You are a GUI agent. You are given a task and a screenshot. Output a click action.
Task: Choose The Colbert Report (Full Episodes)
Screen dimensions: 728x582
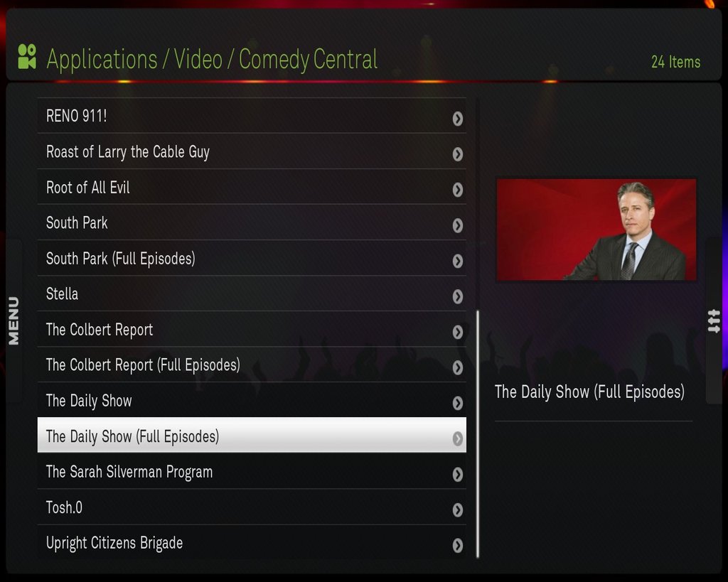click(x=252, y=365)
